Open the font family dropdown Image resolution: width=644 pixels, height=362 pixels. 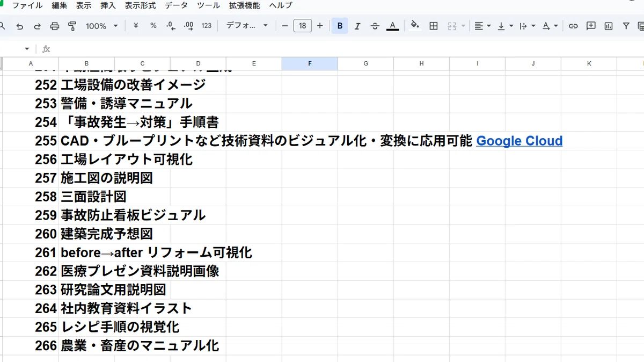tap(247, 26)
